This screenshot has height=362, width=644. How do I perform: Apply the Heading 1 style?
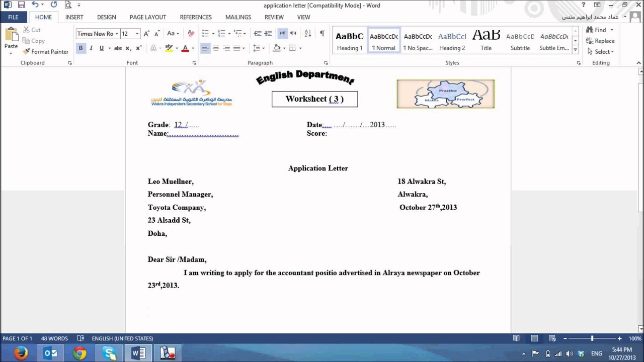point(350,41)
